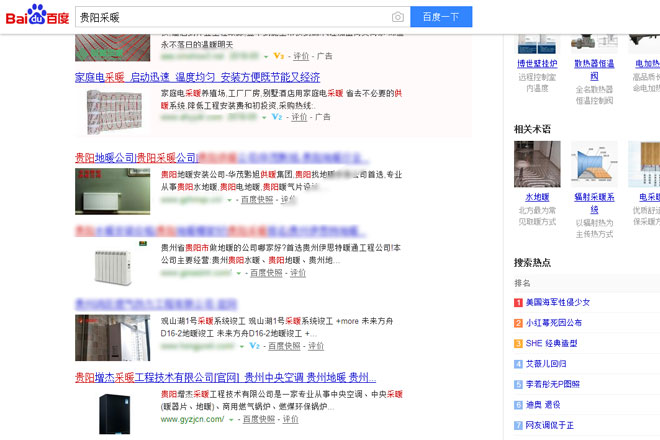Screen dimensions: 660x440
Task: Open hot search SHE 经典造型
Action: coord(551,344)
